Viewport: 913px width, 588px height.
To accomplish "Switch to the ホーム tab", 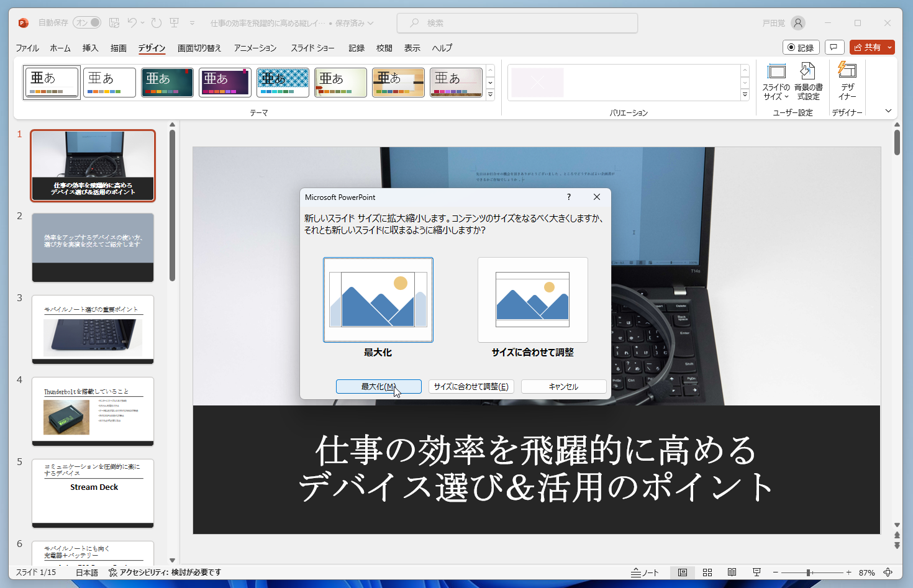I will pyautogui.click(x=60, y=48).
